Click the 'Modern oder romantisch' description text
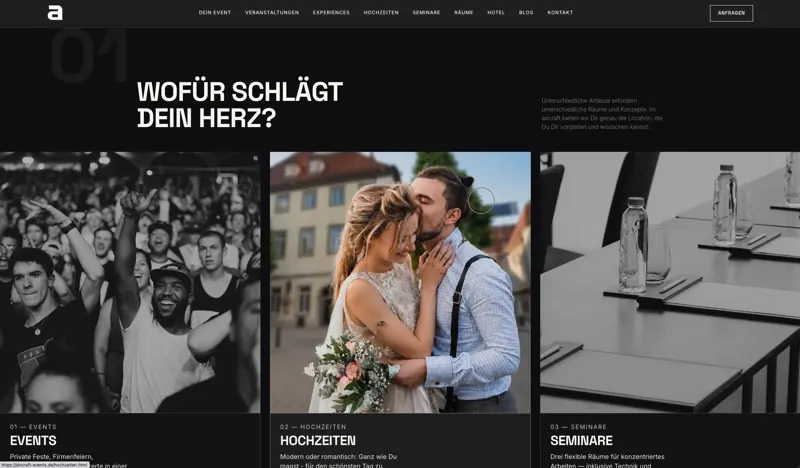This screenshot has width=800, height=468. (x=338, y=460)
